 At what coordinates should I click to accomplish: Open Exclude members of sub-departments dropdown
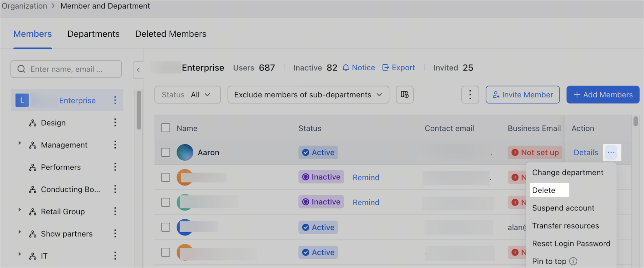click(308, 95)
